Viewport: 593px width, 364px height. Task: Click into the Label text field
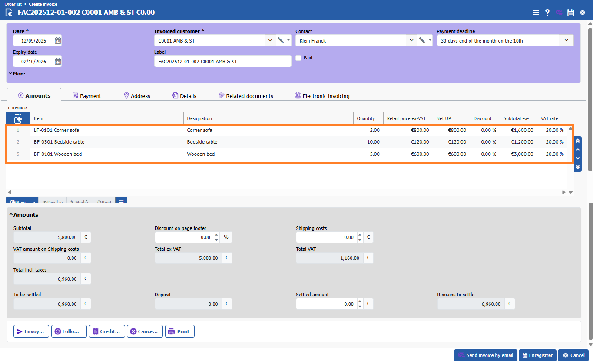tap(222, 62)
